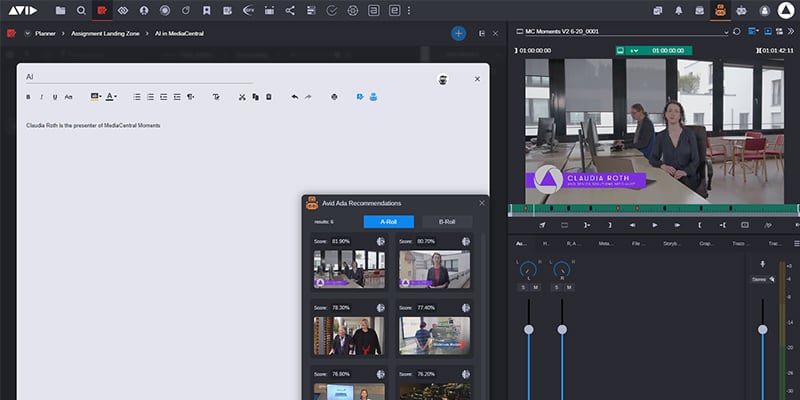Image resolution: width=800 pixels, height=400 pixels.
Task: Mute the right audio channel
Action: 569,288
